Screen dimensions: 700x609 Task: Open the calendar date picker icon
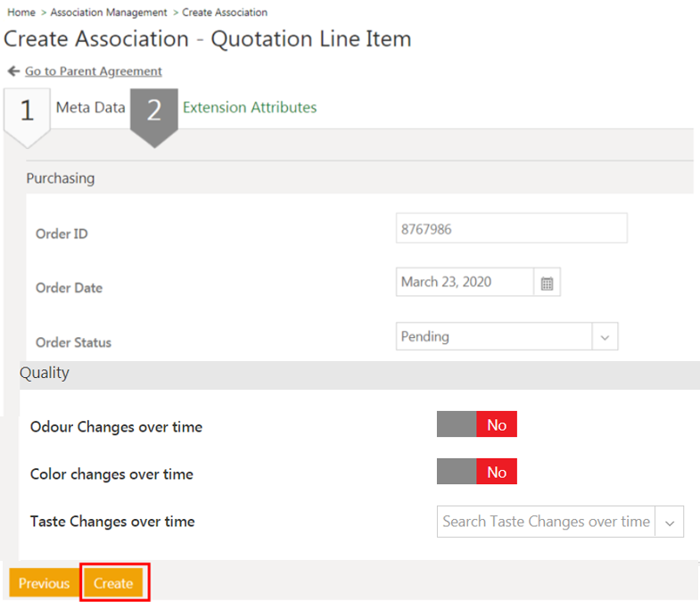click(548, 284)
